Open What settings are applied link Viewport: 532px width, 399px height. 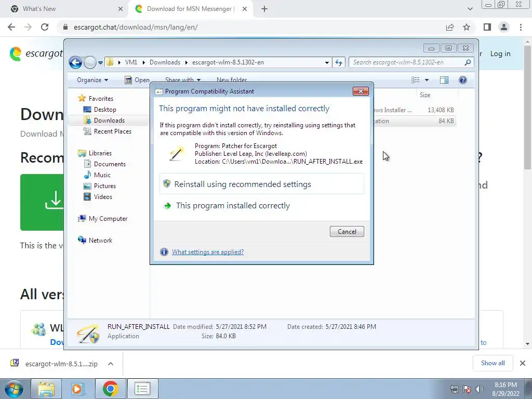point(208,252)
